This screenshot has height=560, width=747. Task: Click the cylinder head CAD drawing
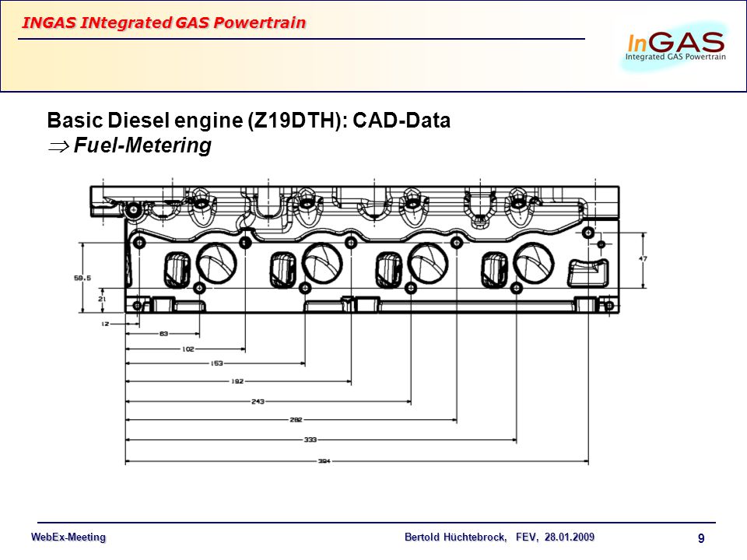pyautogui.click(x=355, y=249)
